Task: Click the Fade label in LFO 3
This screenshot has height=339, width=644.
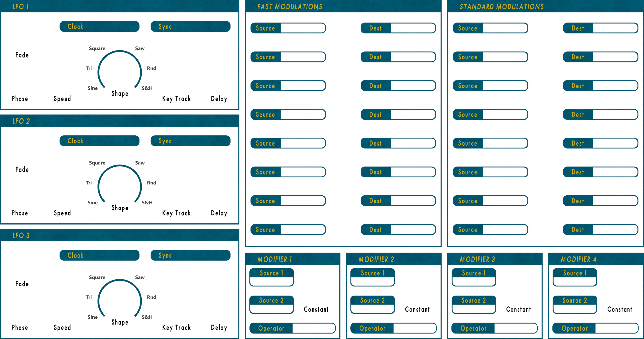Action: point(22,284)
